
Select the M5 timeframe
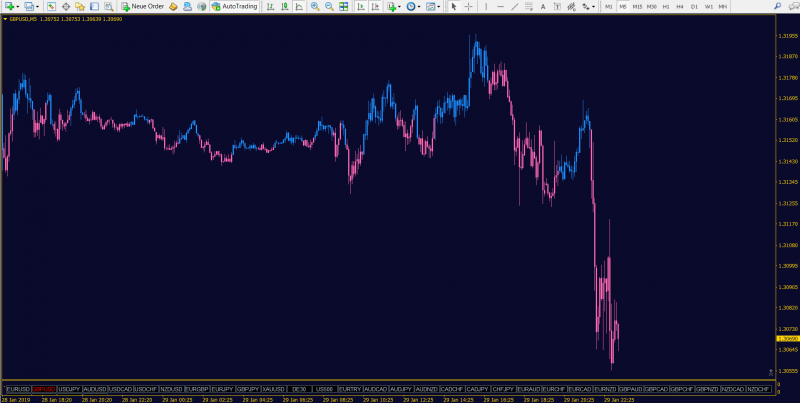pyautogui.click(x=622, y=7)
